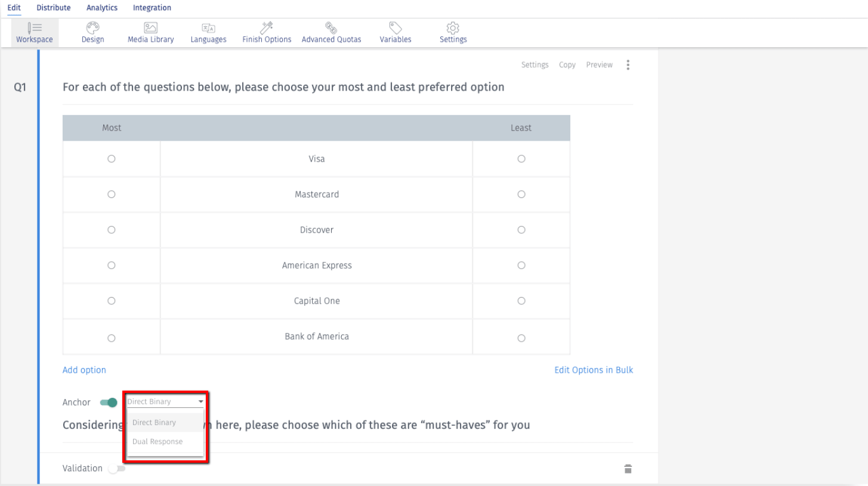The image size is (868, 486).
Task: Switch to the Analytics tab
Action: pos(101,8)
